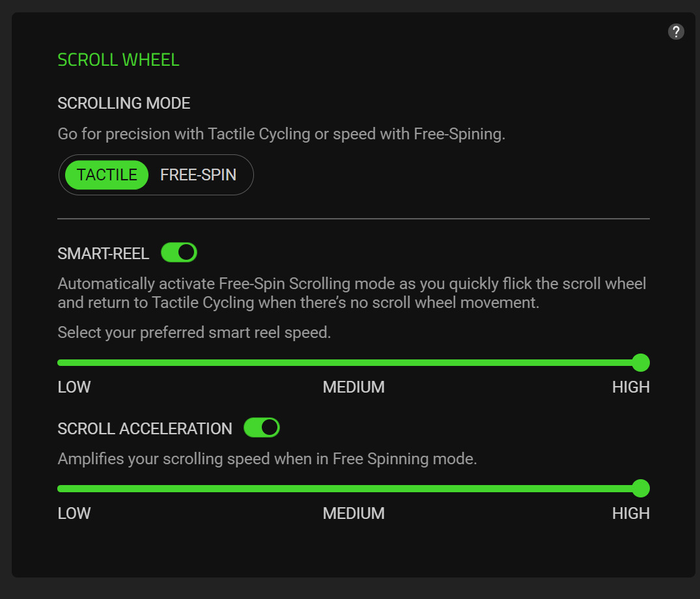Click the 'Go for precision' description text
The width and height of the screenshot is (700, 599).
(281, 135)
